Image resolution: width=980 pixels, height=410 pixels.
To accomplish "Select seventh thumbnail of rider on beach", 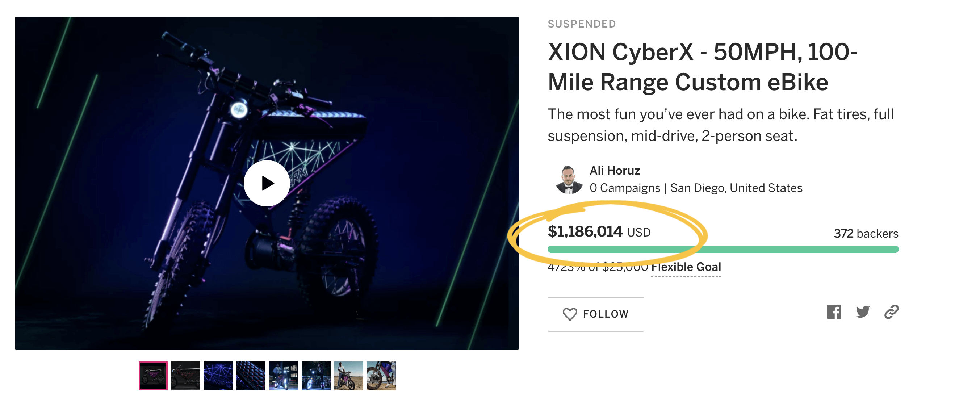I will tap(348, 376).
